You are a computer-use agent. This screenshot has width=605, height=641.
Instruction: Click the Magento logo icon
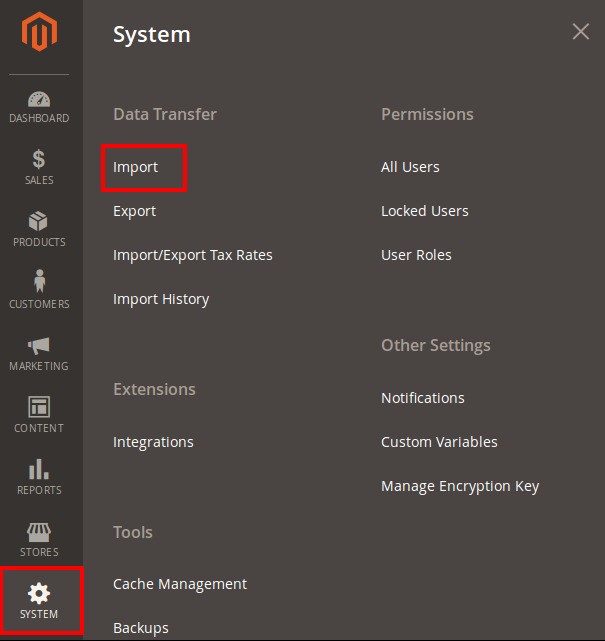[x=40, y=34]
